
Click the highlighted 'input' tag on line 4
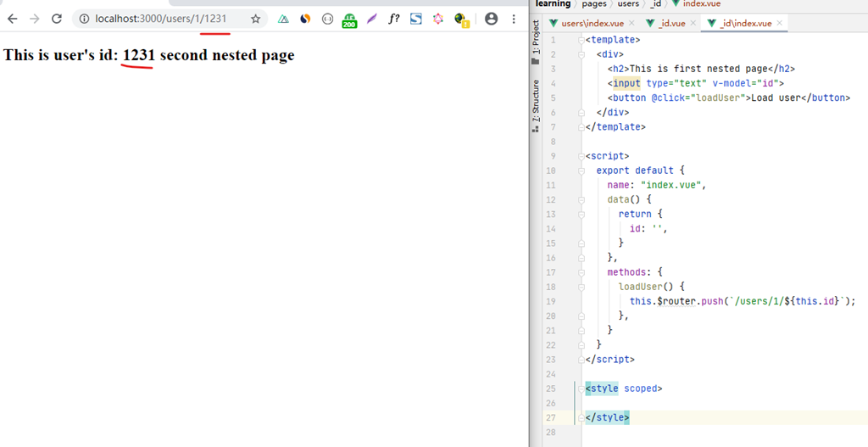click(x=626, y=83)
